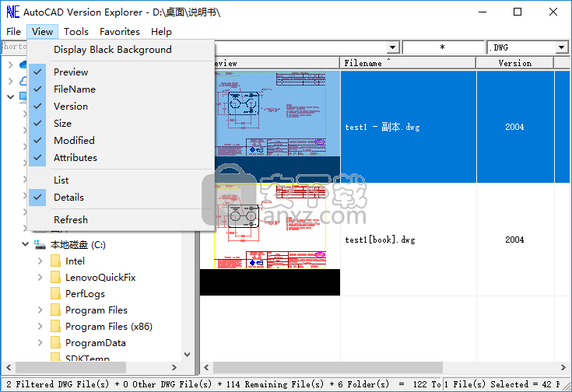The width and height of the screenshot is (572, 392).
Task: Click version 2004 of test1 - 副本.dwg
Action: pos(514,127)
